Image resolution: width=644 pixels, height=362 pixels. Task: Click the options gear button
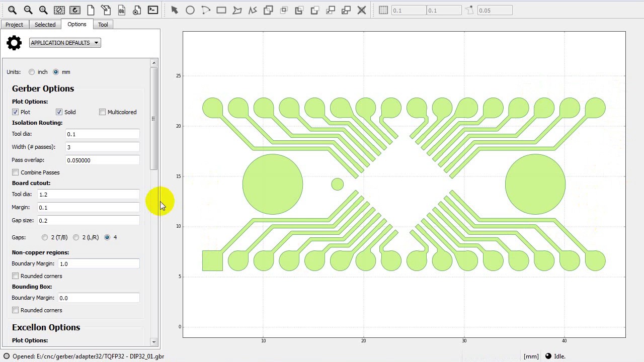[14, 43]
